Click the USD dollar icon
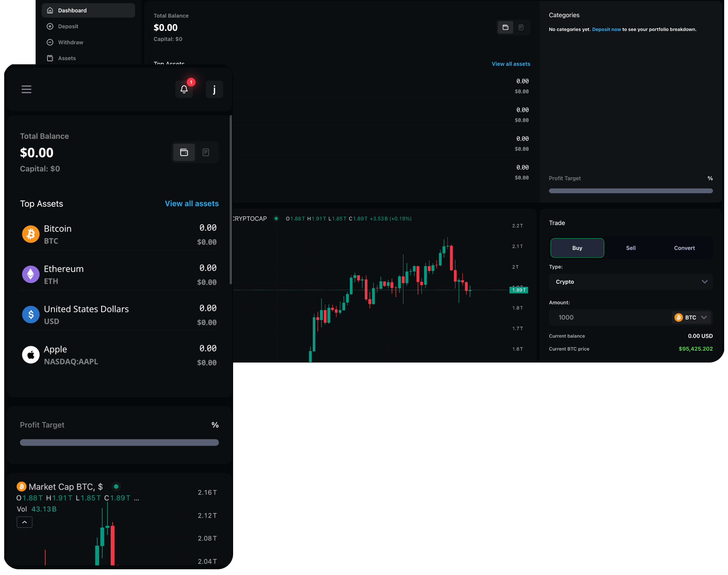Screen dimensions: 728x575 [31, 314]
